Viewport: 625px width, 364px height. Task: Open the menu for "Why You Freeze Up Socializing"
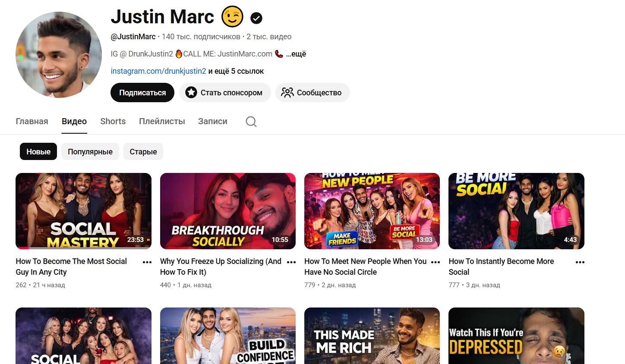tap(291, 262)
